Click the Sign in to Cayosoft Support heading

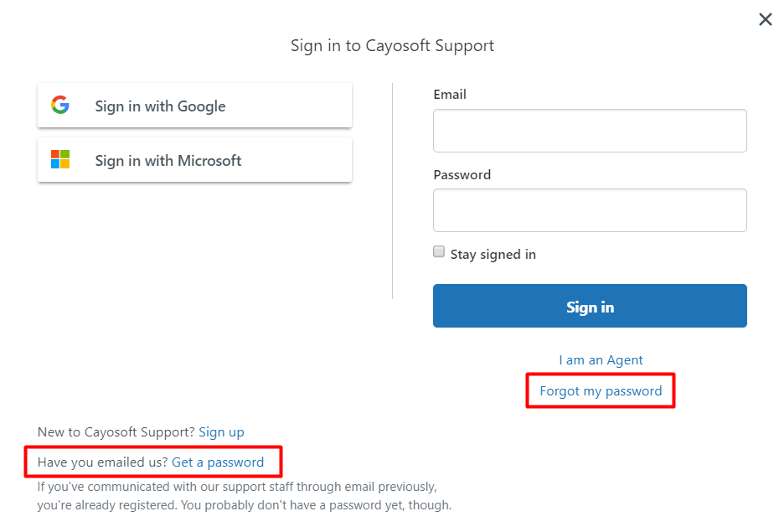392,46
